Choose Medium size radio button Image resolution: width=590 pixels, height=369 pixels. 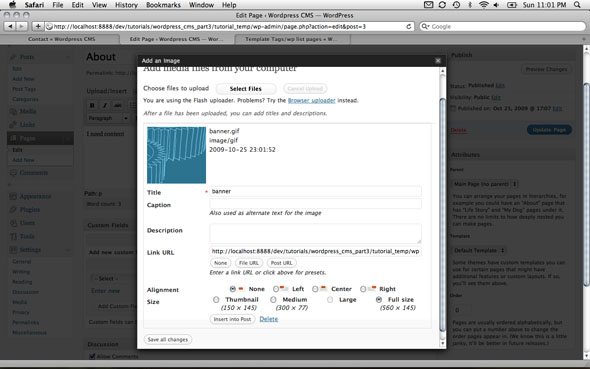point(273,300)
